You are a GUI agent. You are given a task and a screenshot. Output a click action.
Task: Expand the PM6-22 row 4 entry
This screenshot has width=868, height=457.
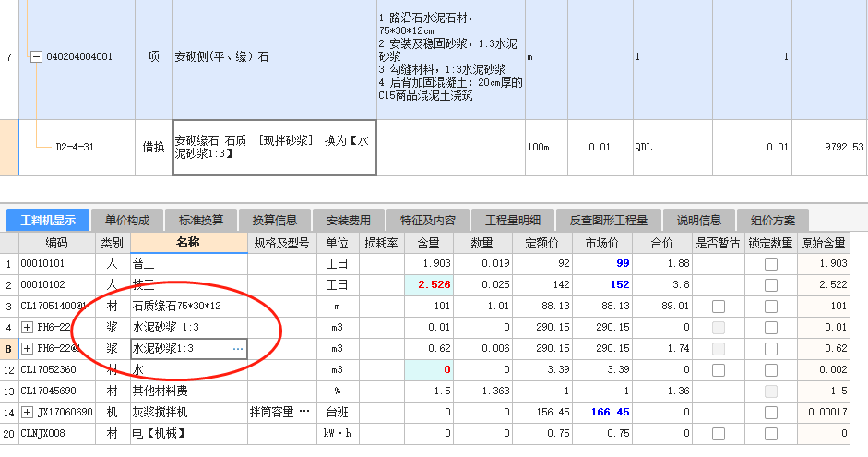tap(27, 328)
